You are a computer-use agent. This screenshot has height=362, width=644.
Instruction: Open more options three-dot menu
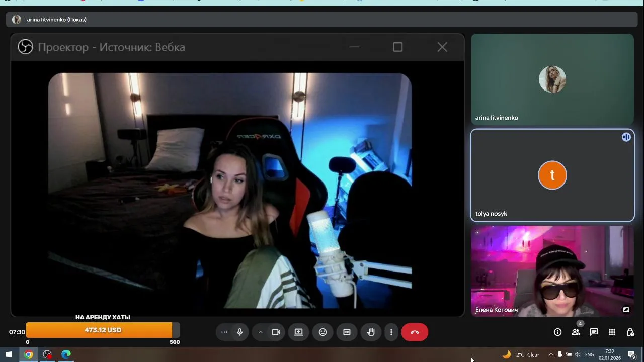click(x=391, y=332)
